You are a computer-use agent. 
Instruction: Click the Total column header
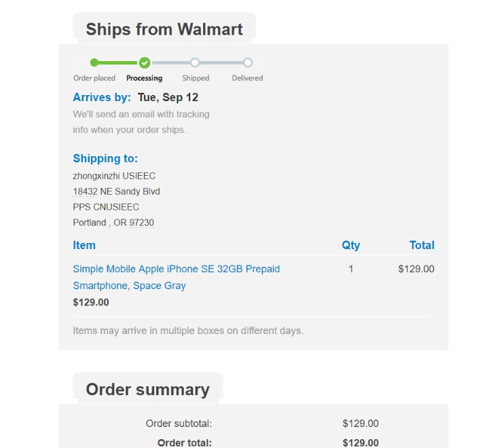point(422,245)
